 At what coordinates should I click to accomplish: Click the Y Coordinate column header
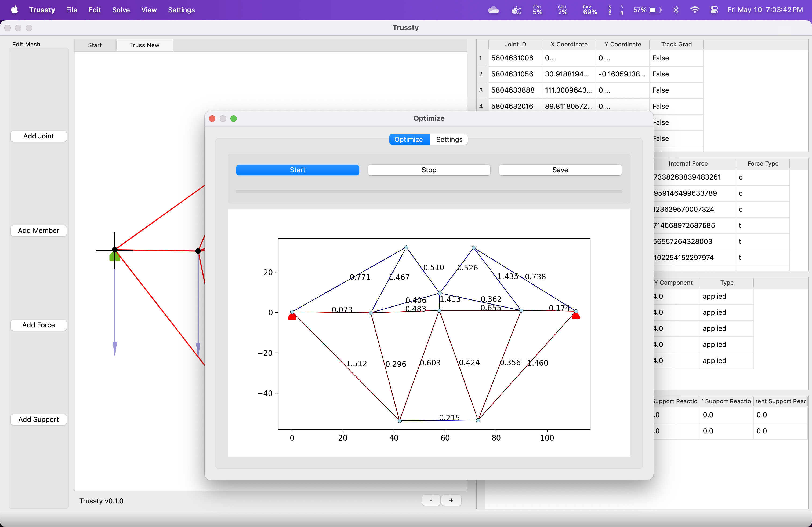(x=623, y=44)
